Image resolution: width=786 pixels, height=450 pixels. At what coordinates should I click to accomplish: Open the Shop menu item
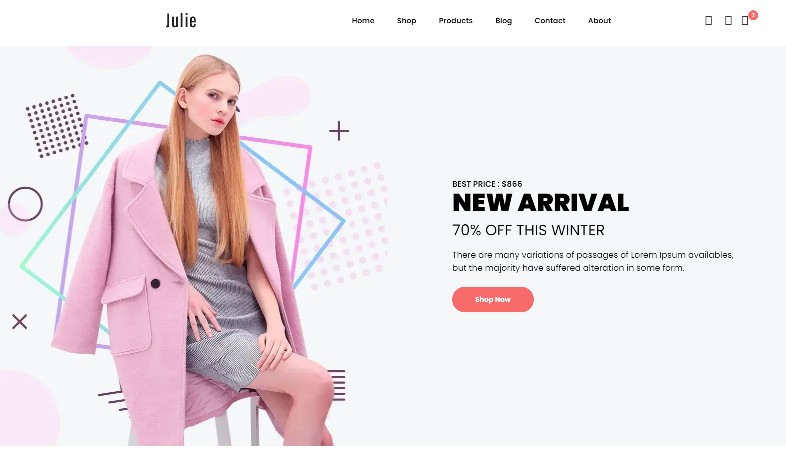[x=407, y=21]
